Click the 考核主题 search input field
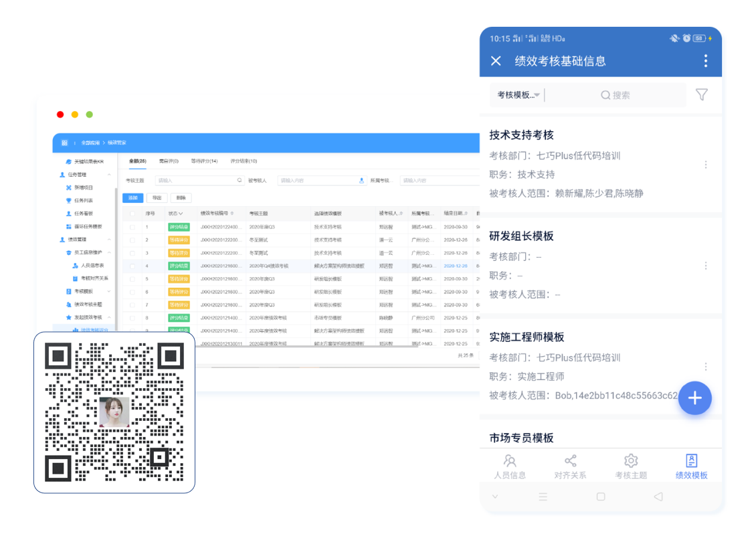Image resolution: width=756 pixels, height=536 pixels. click(x=199, y=181)
